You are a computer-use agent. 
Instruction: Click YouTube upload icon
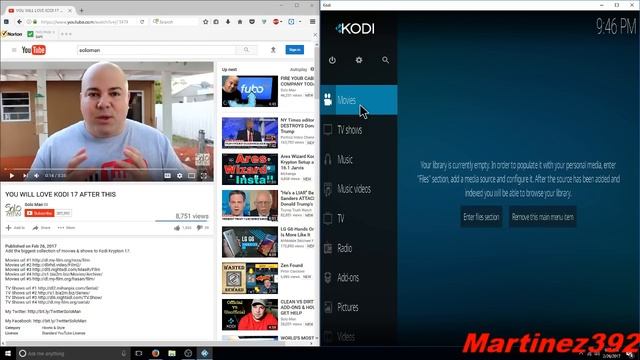click(x=273, y=49)
